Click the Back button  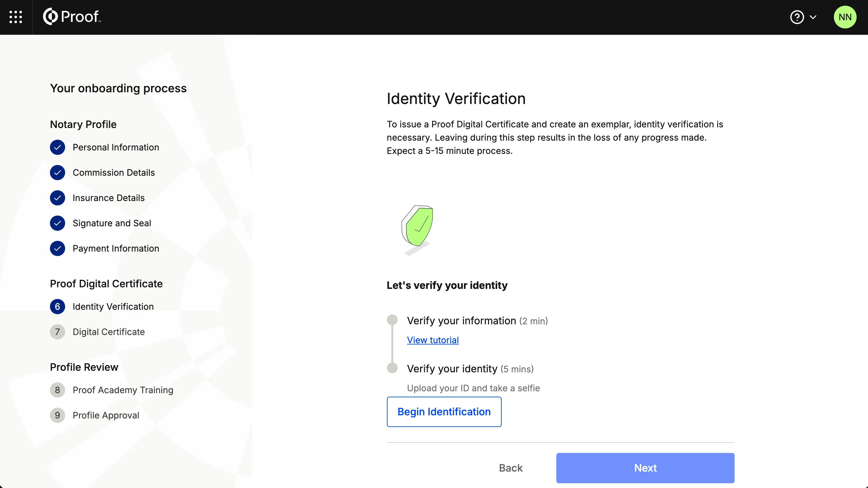510,468
